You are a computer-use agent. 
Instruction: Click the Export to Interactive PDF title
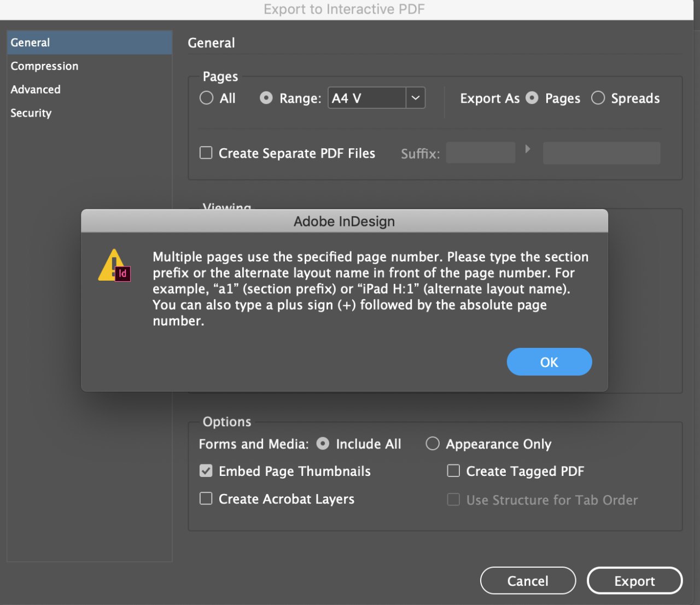pyautogui.click(x=344, y=9)
